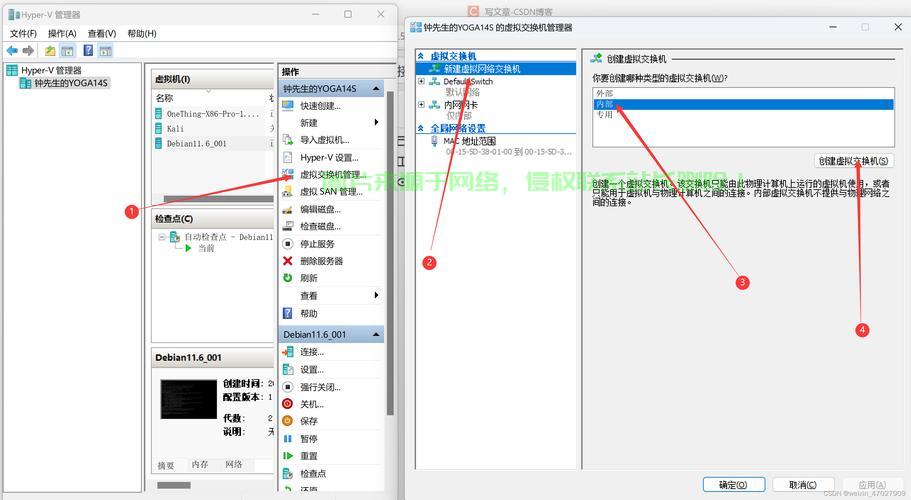Viewport: 911px width, 500px height.
Task: Switch to 网络 tab in details pane
Action: pos(234,465)
